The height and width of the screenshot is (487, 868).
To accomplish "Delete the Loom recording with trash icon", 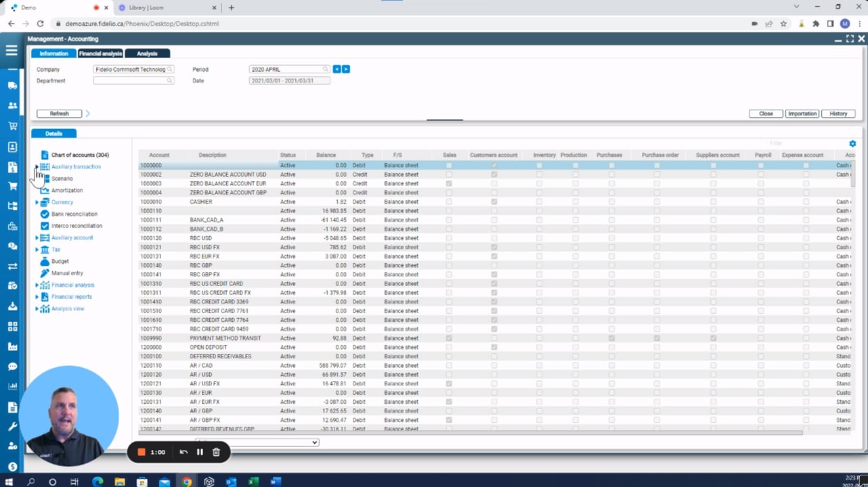I will coord(216,452).
